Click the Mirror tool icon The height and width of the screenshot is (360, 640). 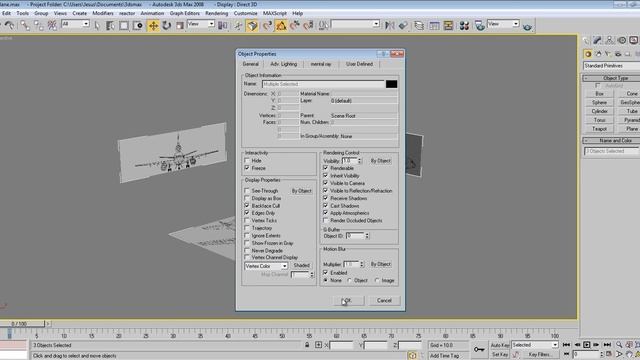389,26
